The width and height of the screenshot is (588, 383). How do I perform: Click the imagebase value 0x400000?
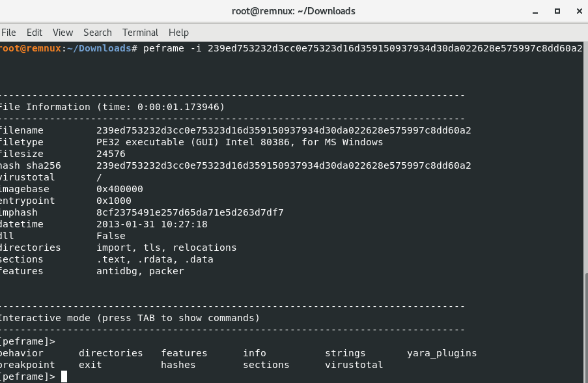point(120,189)
